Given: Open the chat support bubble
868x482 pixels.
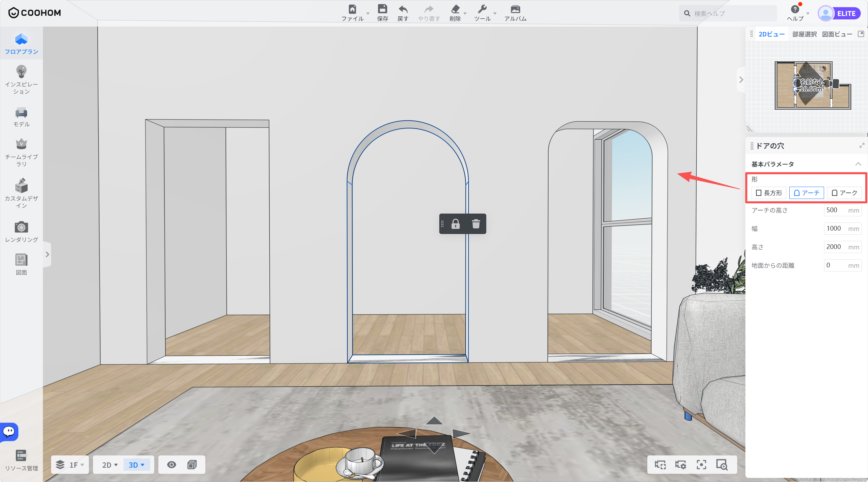Looking at the screenshot, I should coord(9,432).
